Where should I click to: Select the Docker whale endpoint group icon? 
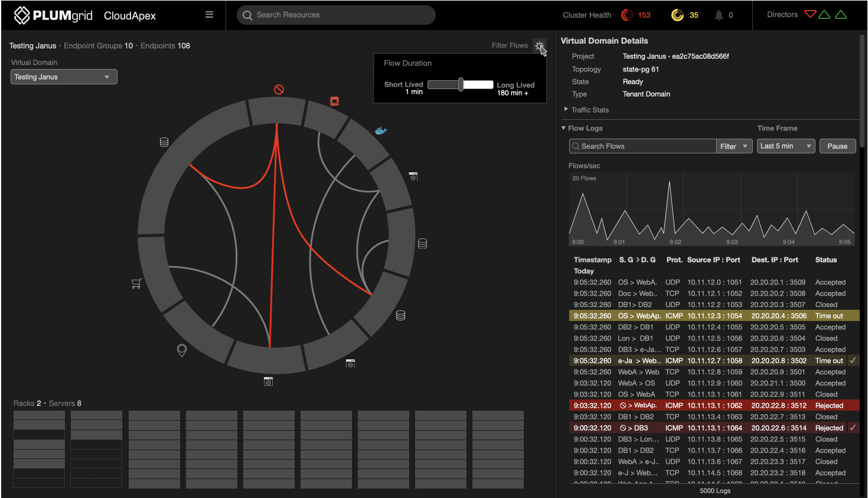point(381,130)
